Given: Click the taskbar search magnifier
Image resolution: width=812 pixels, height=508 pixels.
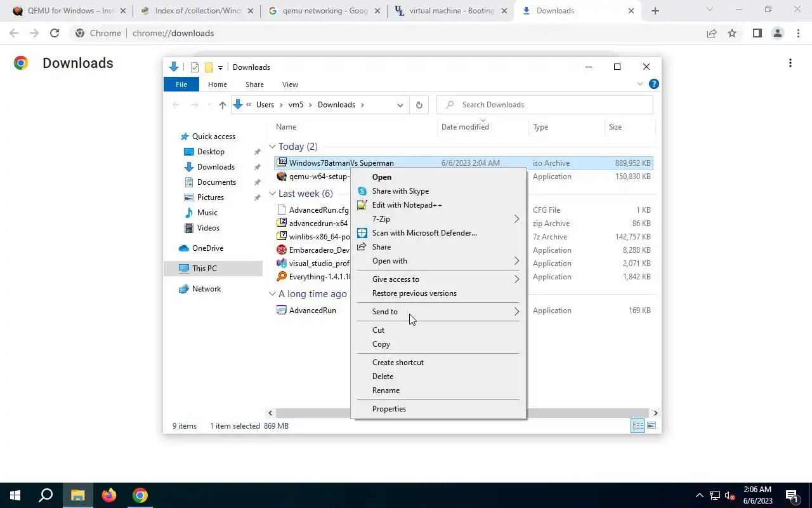Looking at the screenshot, I should [46, 495].
